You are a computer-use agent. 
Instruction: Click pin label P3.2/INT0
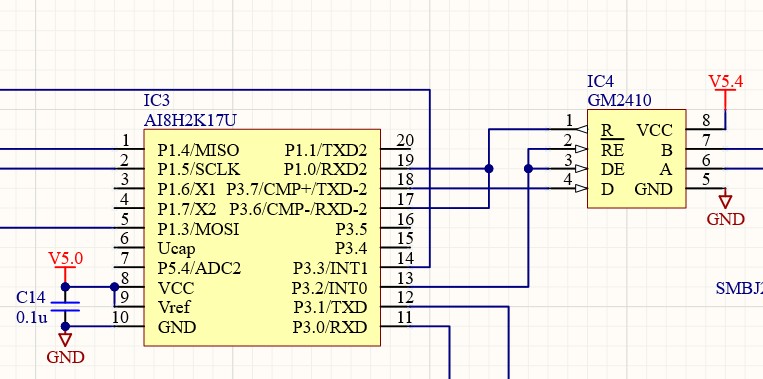pyautogui.click(x=329, y=288)
